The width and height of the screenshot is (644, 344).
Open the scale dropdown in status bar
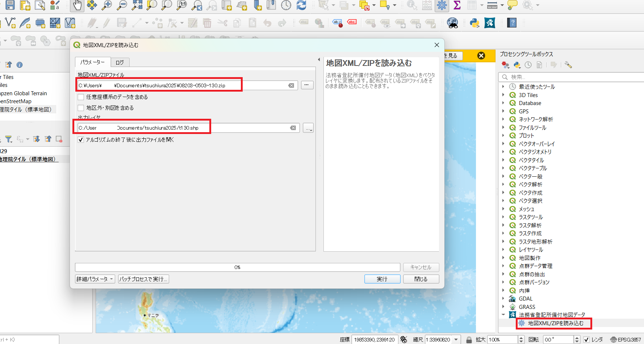(456, 340)
